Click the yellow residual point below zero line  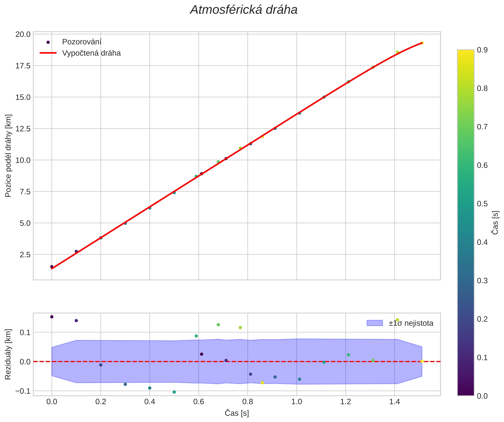tap(262, 383)
